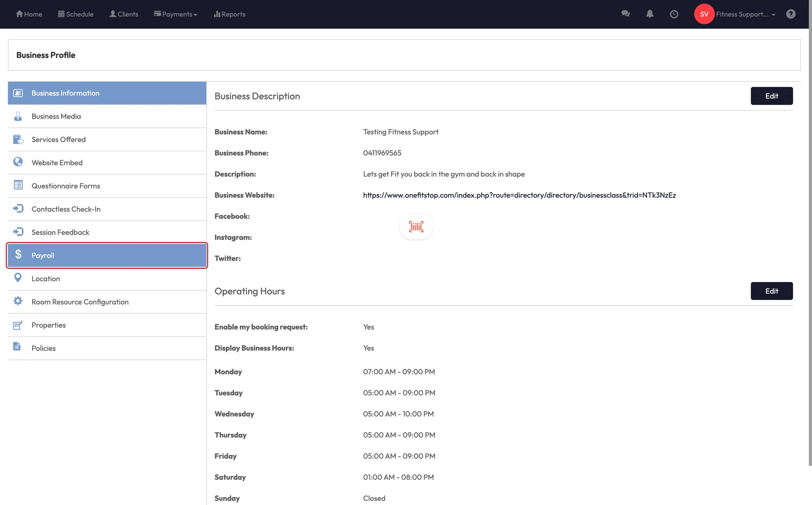Image resolution: width=812 pixels, height=505 pixels.
Task: Open the Schedule menu item
Action: tap(76, 14)
